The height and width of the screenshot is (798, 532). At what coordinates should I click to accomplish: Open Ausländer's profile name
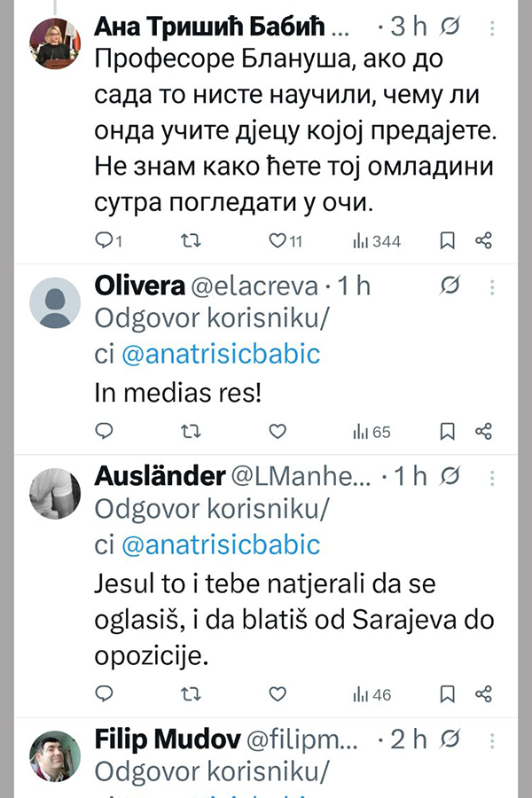[x=159, y=476]
